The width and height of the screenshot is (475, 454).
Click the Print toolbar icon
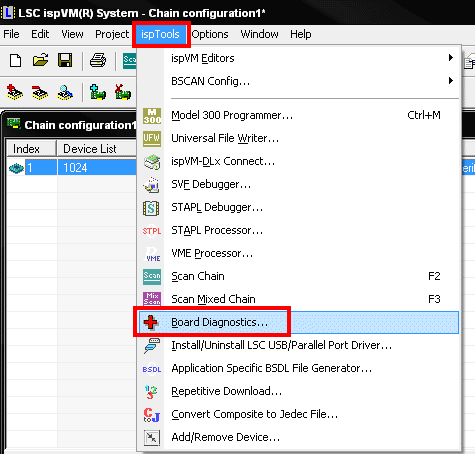coord(98,60)
